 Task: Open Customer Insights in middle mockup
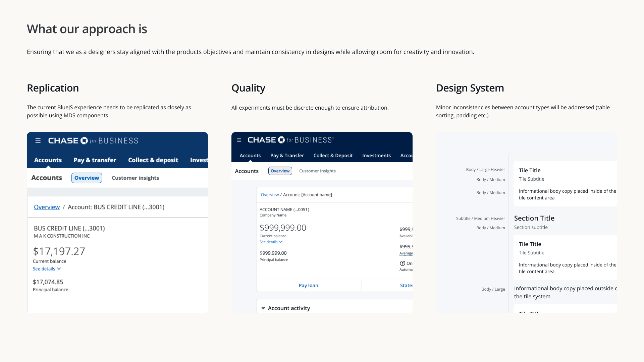pyautogui.click(x=317, y=171)
